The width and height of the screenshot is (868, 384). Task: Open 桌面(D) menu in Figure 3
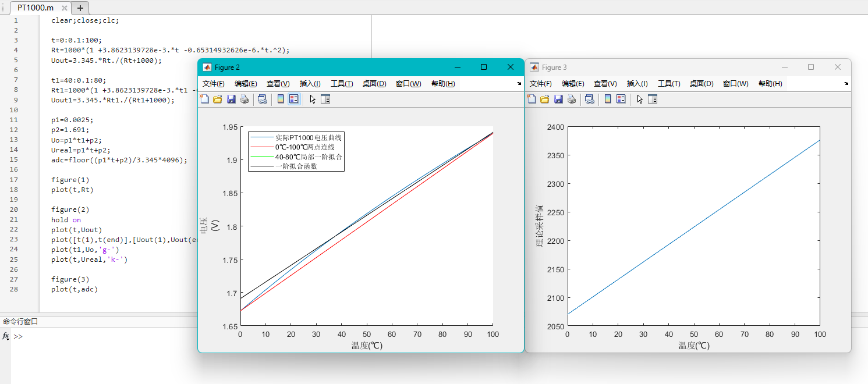[x=702, y=84]
